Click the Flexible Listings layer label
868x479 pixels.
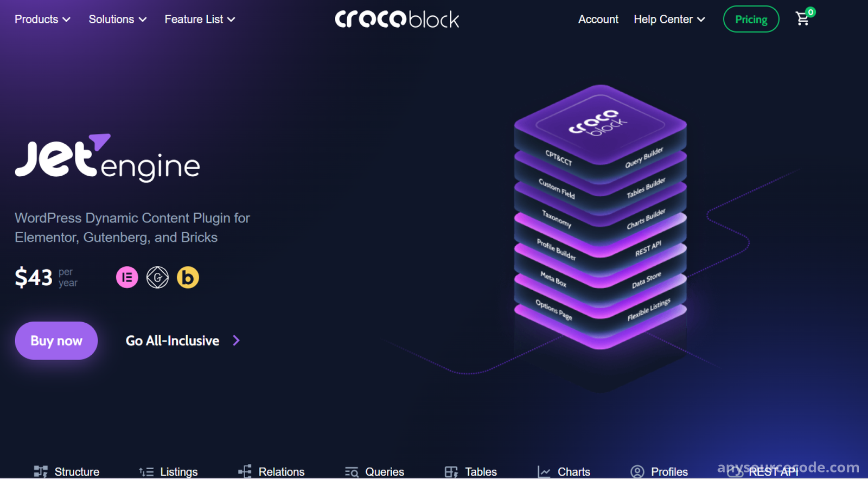(649, 309)
